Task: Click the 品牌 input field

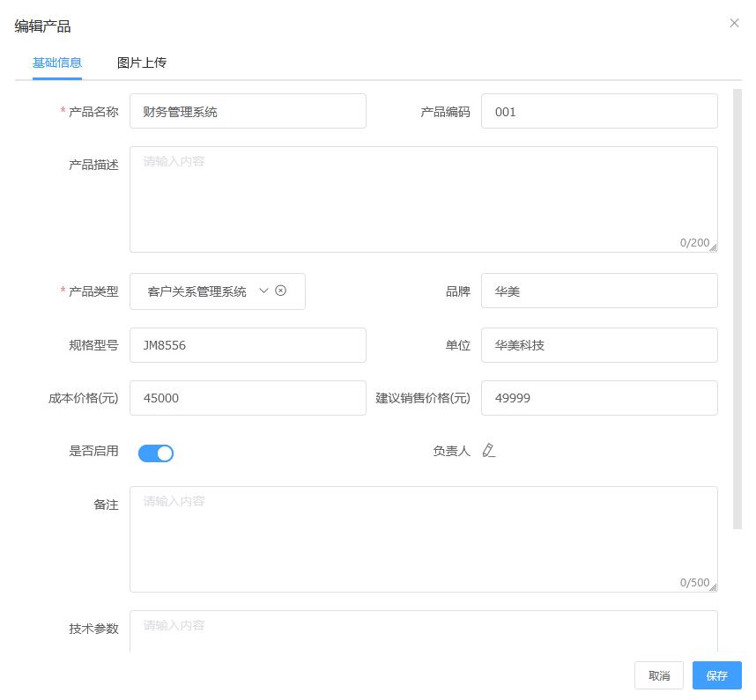Action: (x=599, y=291)
